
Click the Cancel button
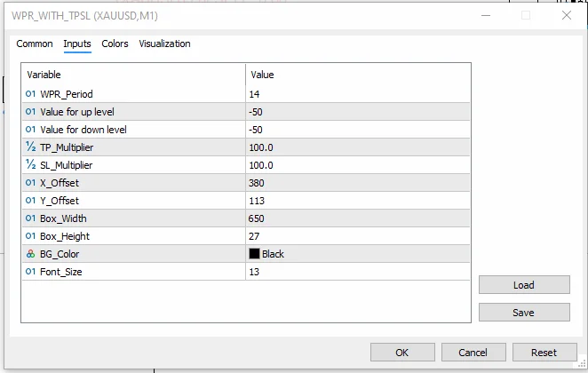pyautogui.click(x=473, y=353)
